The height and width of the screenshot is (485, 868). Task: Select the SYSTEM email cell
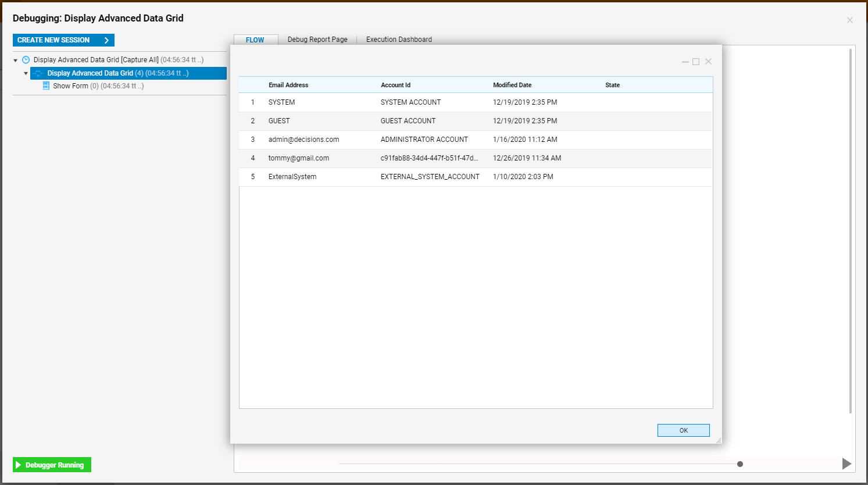coord(281,102)
